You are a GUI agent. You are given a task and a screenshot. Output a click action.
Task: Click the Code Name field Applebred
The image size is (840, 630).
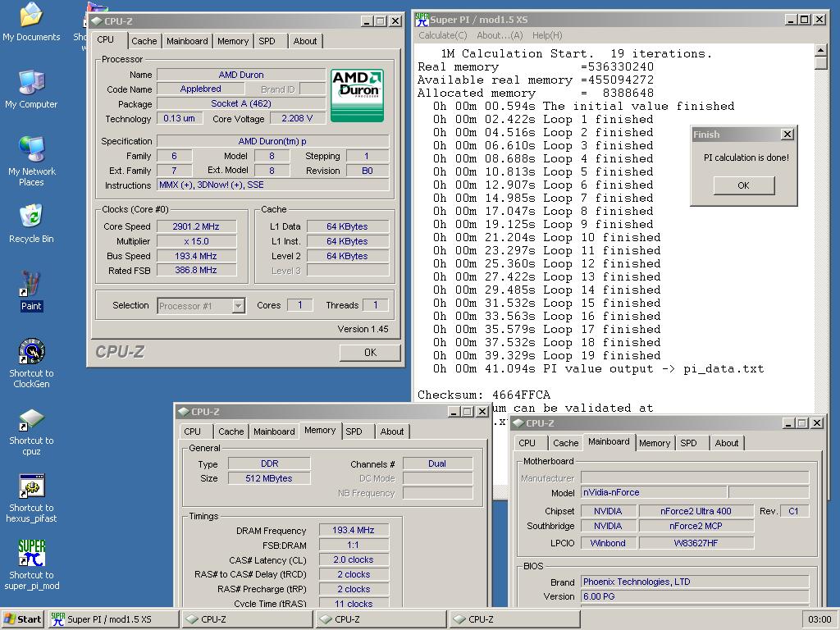[200, 89]
